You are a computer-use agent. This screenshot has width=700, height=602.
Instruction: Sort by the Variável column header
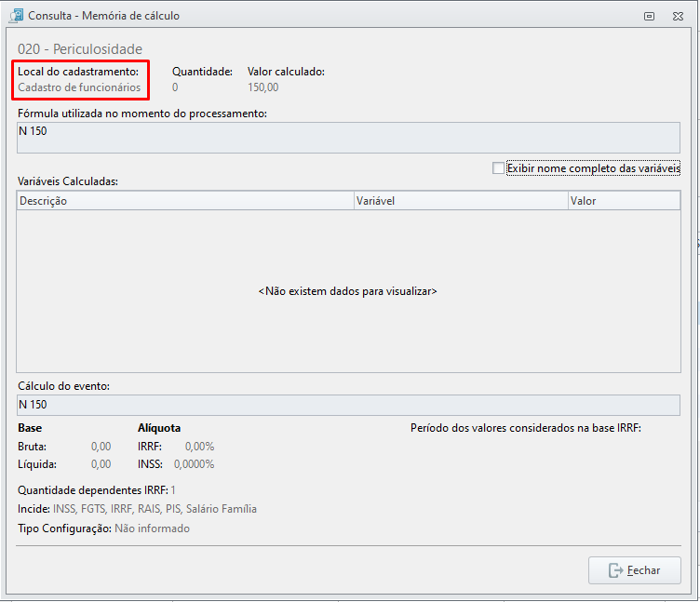[x=461, y=201]
